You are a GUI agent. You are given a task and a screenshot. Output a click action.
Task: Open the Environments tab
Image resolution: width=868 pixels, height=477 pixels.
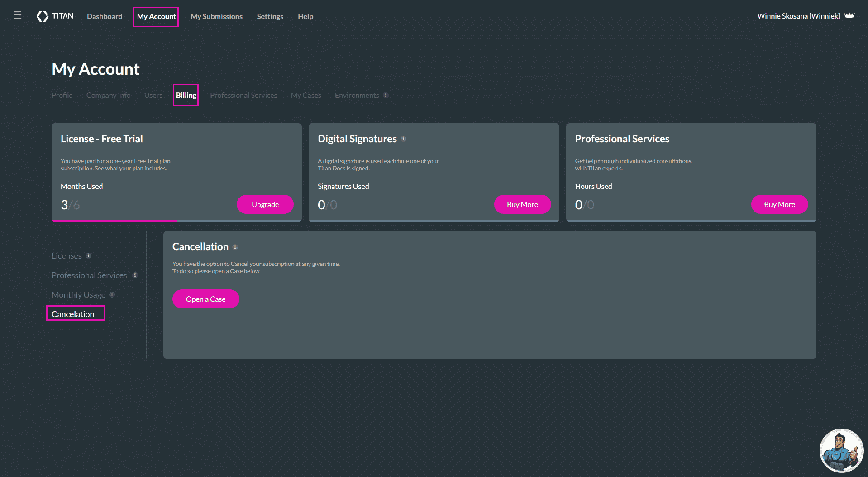click(x=357, y=95)
